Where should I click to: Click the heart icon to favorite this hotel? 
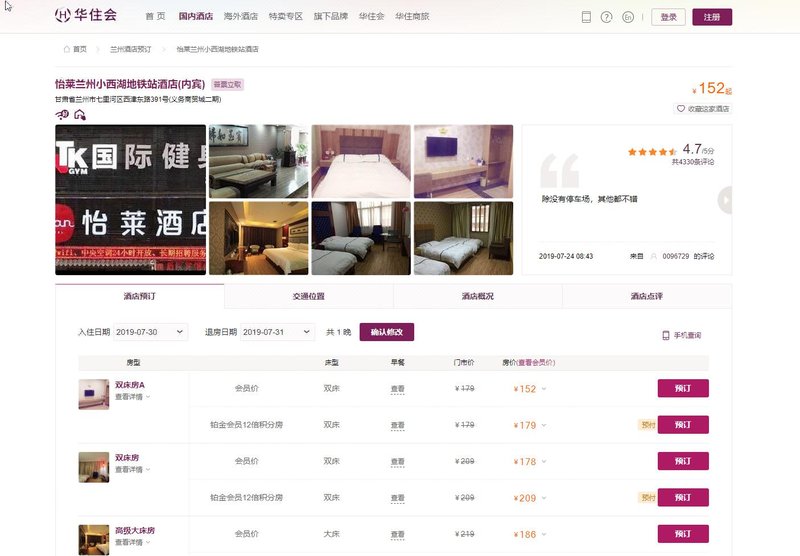coord(681,109)
